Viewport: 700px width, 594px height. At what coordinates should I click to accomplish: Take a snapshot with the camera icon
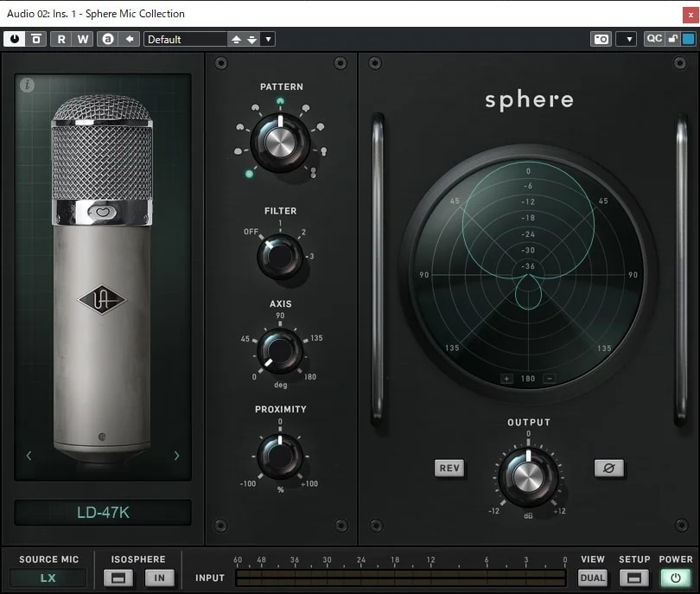point(601,39)
